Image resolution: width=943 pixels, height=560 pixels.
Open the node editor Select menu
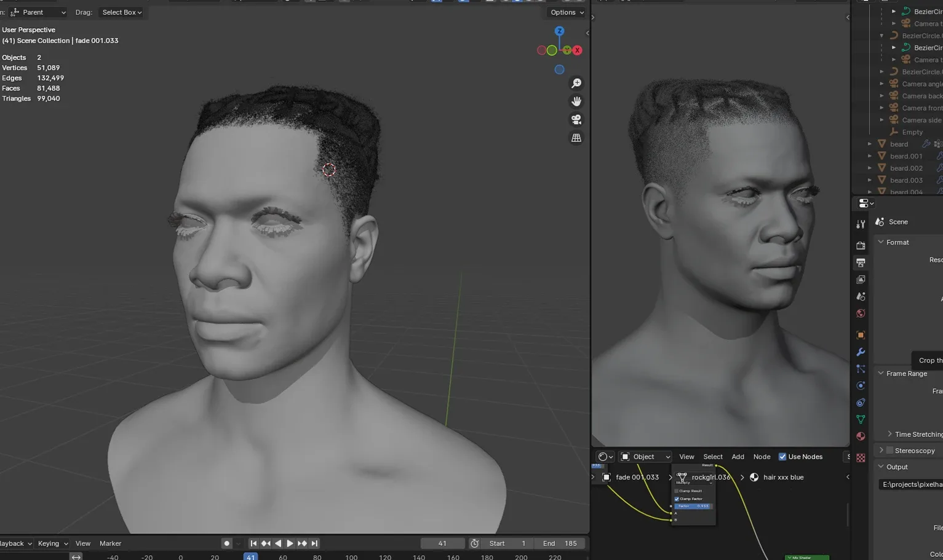[x=713, y=457]
